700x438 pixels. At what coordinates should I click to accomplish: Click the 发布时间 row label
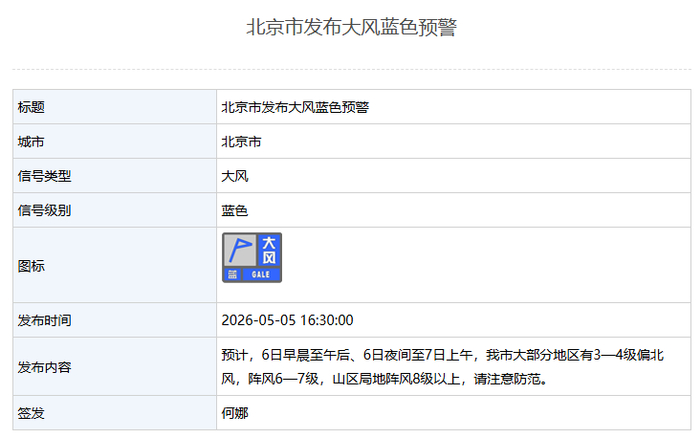[45, 321]
